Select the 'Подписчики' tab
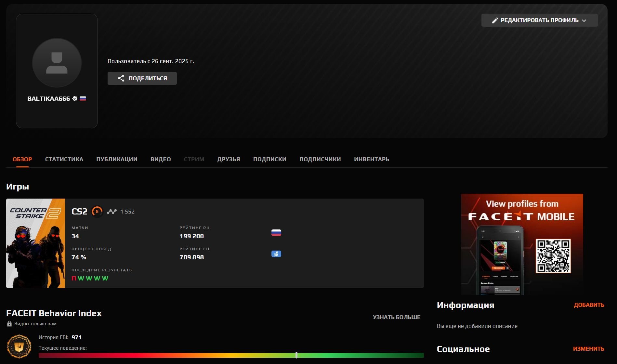 [320, 159]
